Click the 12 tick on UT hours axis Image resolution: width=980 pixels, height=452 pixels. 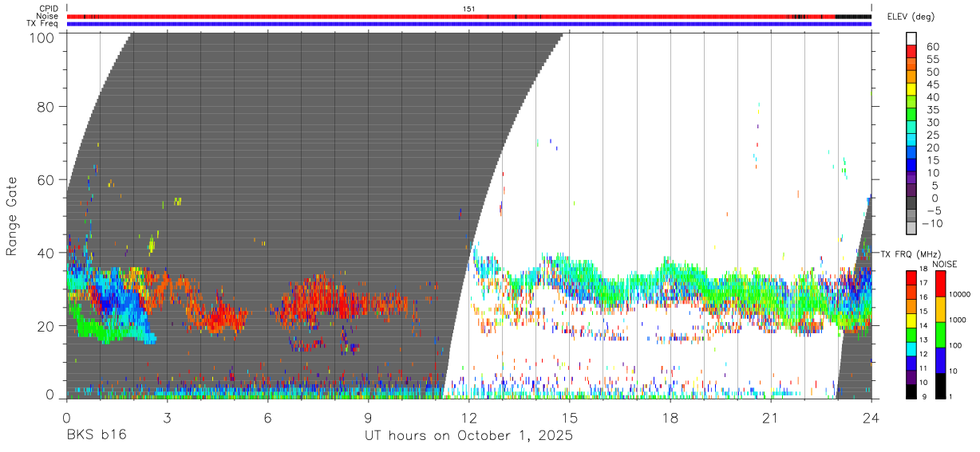click(468, 417)
